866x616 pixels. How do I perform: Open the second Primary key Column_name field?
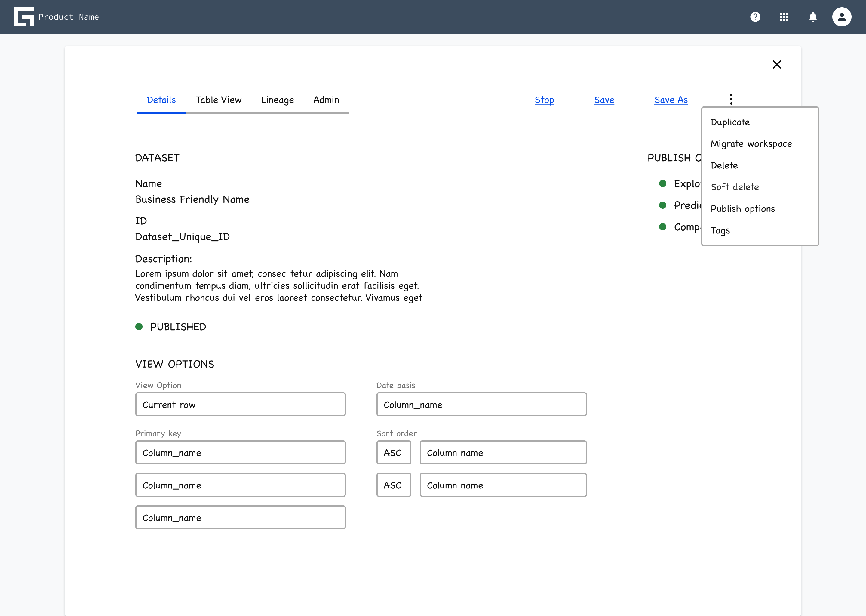[x=240, y=485]
